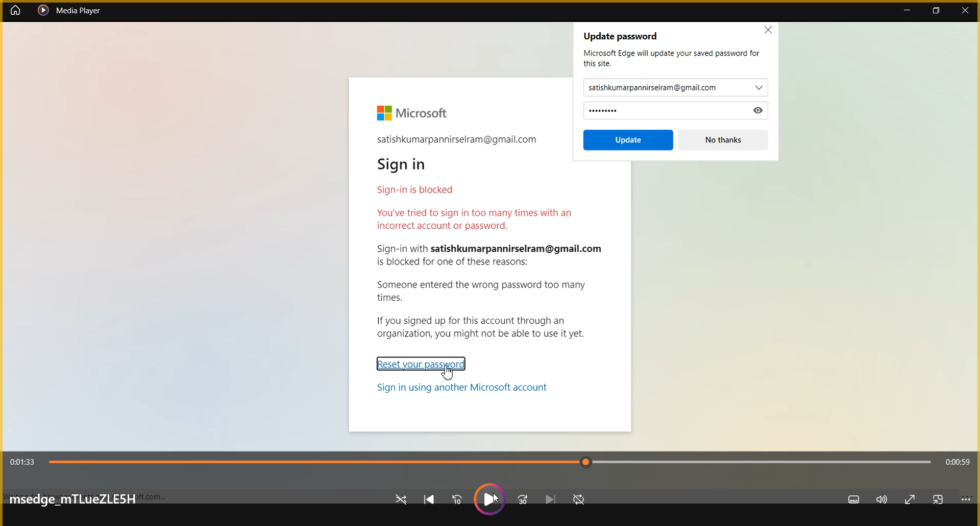Skip forward 30 seconds
This screenshot has width=980, height=526.
point(523,499)
